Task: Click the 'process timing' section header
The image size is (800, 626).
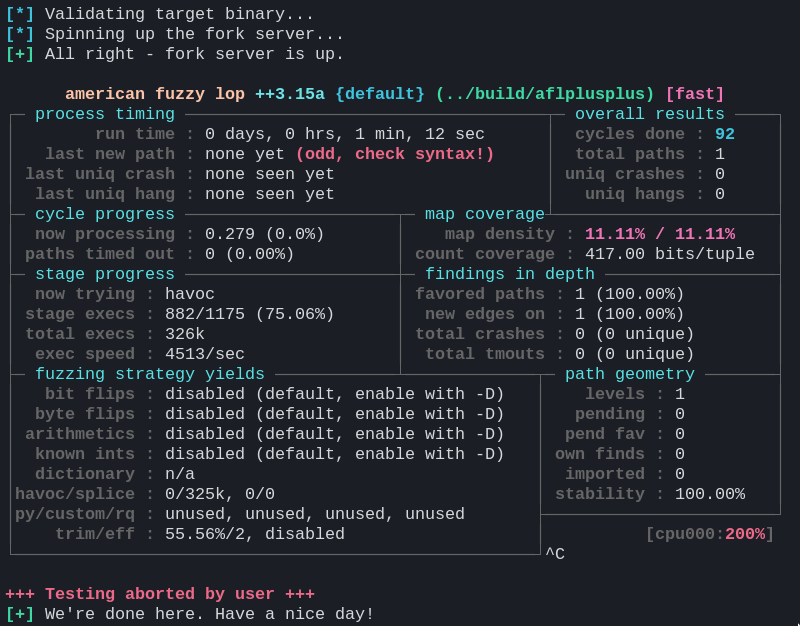Action: (x=105, y=114)
